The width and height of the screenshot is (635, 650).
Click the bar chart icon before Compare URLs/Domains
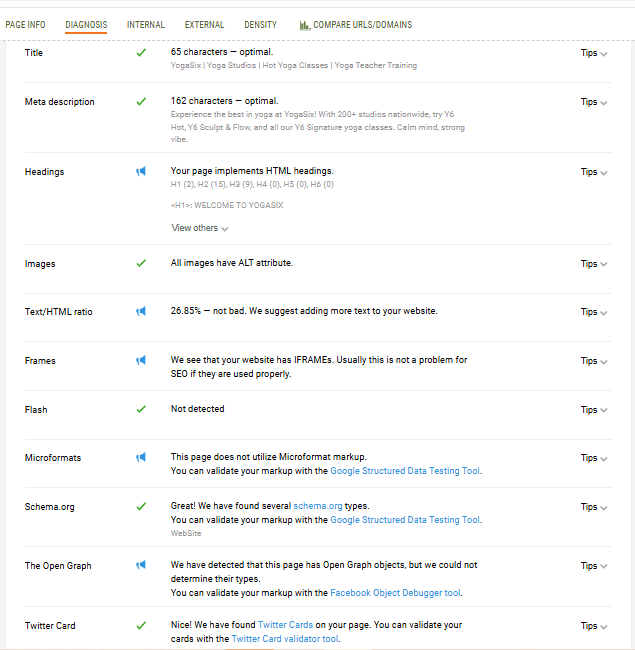tap(305, 25)
